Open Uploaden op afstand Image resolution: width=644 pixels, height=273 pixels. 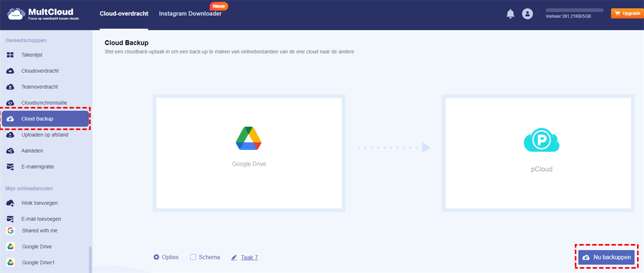click(46, 135)
